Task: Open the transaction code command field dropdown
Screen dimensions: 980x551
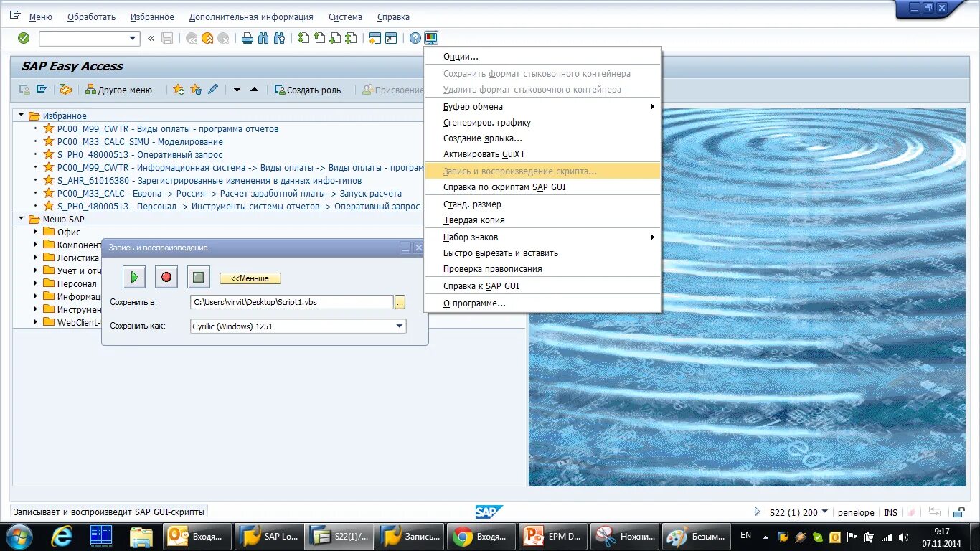Action: (x=133, y=39)
